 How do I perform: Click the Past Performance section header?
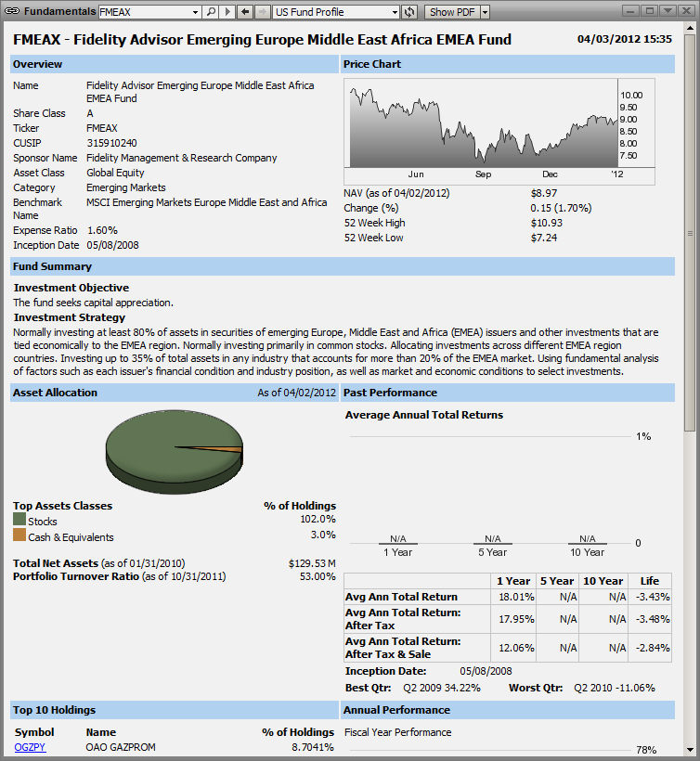click(508, 393)
